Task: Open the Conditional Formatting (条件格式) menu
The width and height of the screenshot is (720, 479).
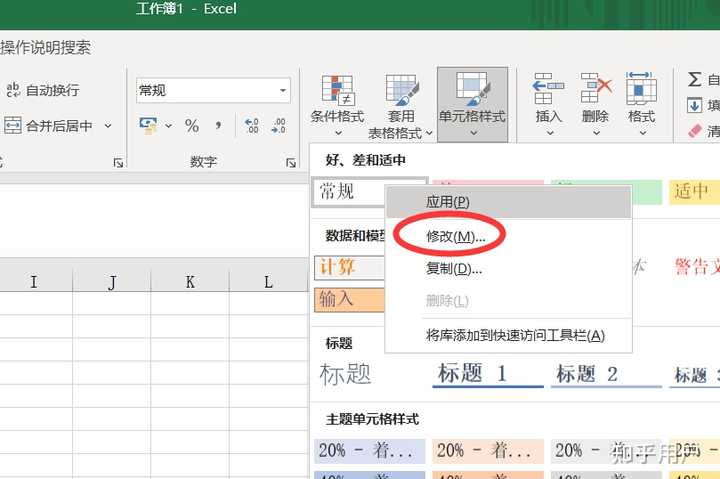Action: pyautogui.click(x=337, y=105)
